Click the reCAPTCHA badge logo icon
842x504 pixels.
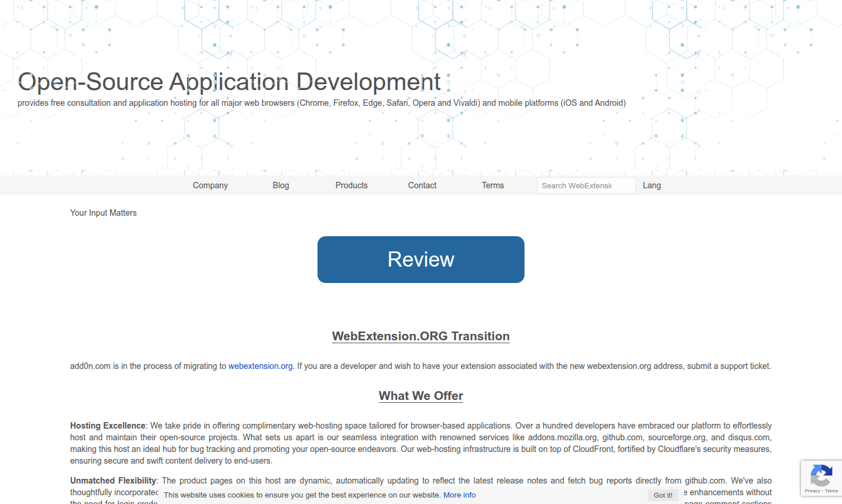(822, 475)
